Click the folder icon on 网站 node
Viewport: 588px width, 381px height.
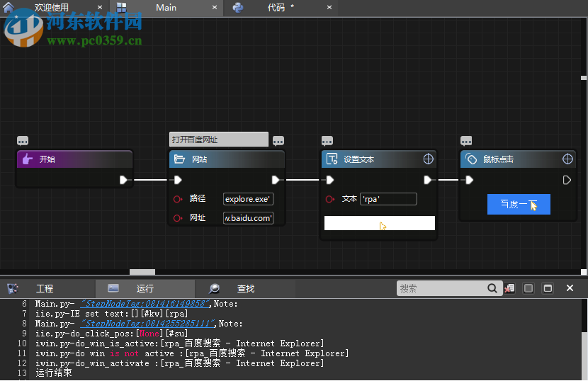tap(179, 159)
